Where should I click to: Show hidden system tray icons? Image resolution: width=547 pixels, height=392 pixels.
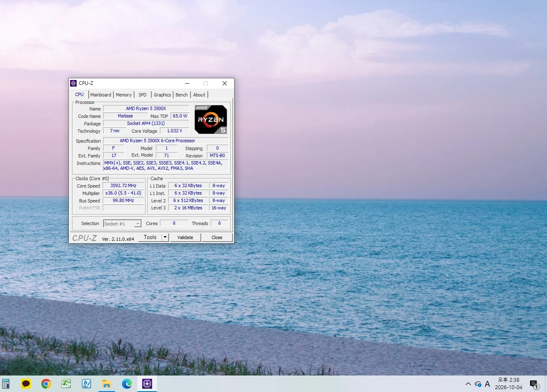click(468, 384)
